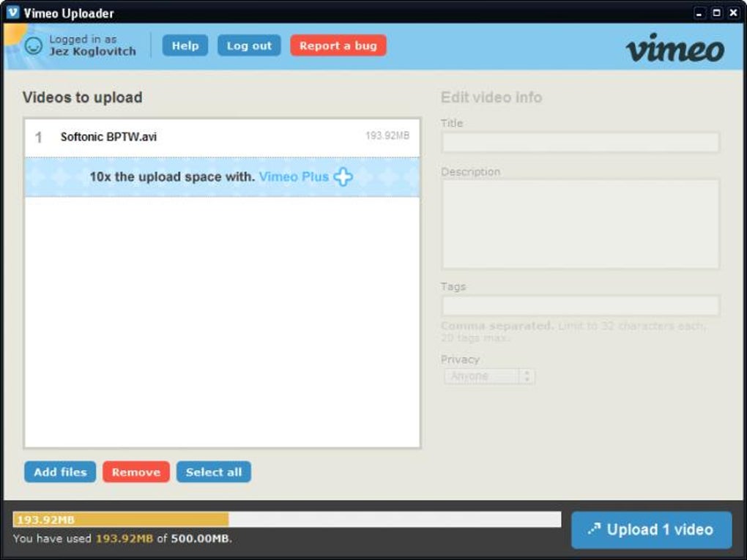The image size is (747, 560).
Task: Click Upload 1 video
Action: (x=650, y=529)
